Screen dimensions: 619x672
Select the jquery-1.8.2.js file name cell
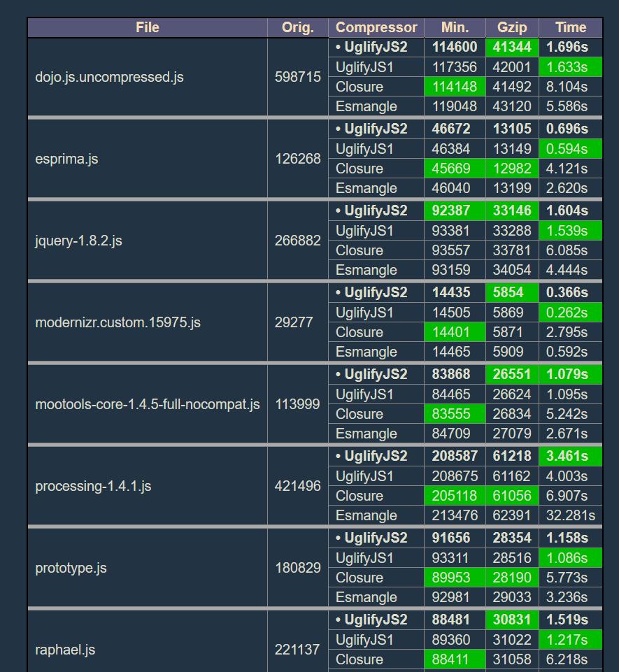click(78, 241)
